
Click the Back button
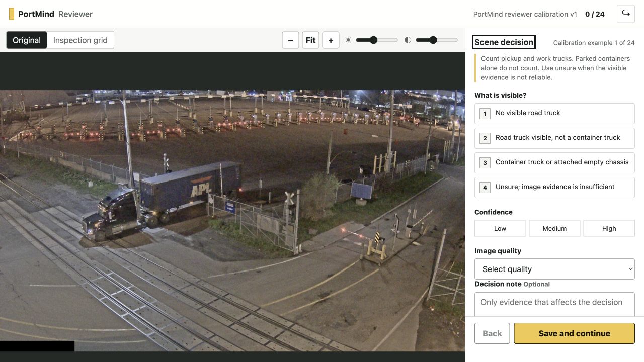[492, 333]
